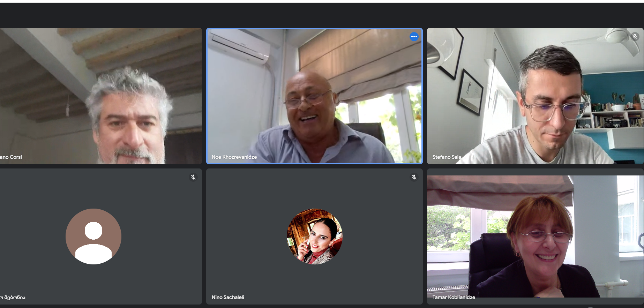This screenshot has height=308, width=644.
Task: Click the 'Stefano Sala' name label
Action: coord(447,157)
